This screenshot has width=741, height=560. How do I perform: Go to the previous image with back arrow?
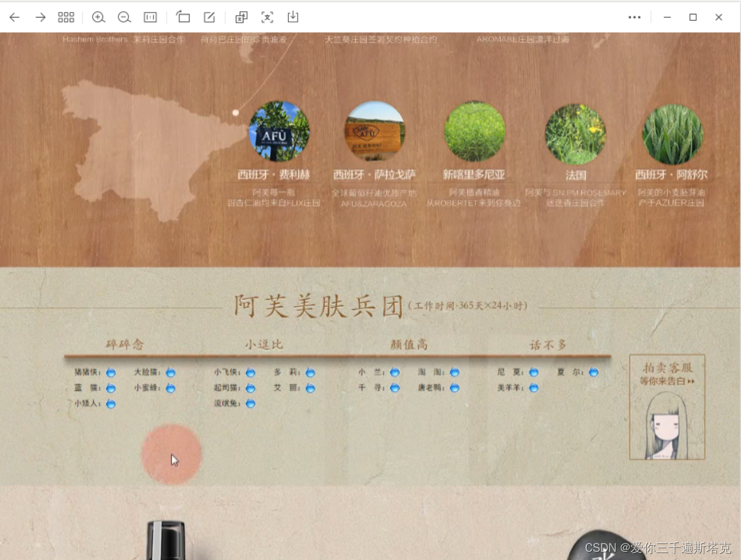[14, 18]
